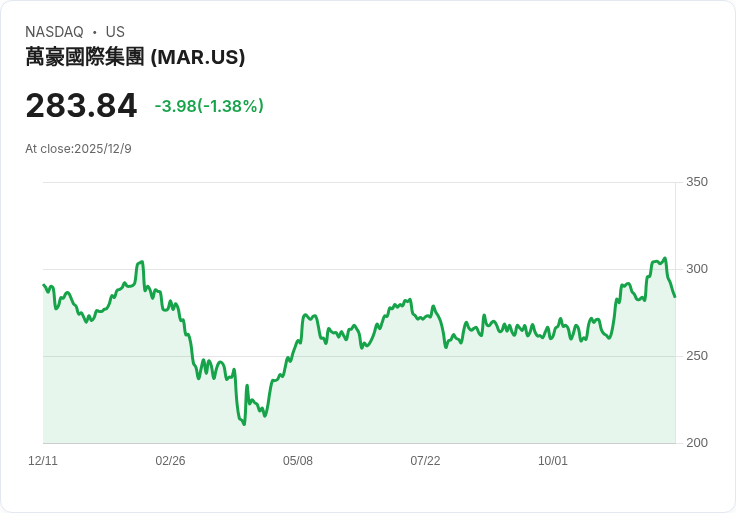736x513 pixels.
Task: Click the 05/08 date on x-axis
Action: [x=298, y=460]
